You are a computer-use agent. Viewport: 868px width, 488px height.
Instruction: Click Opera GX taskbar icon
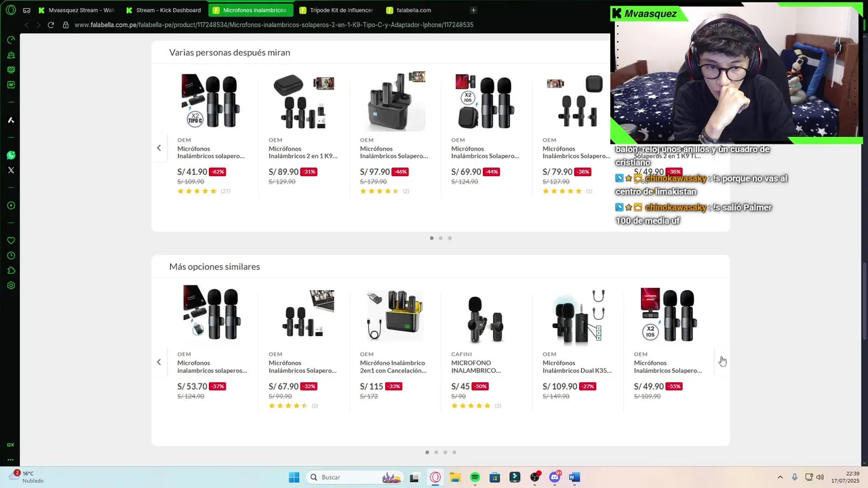click(x=435, y=477)
